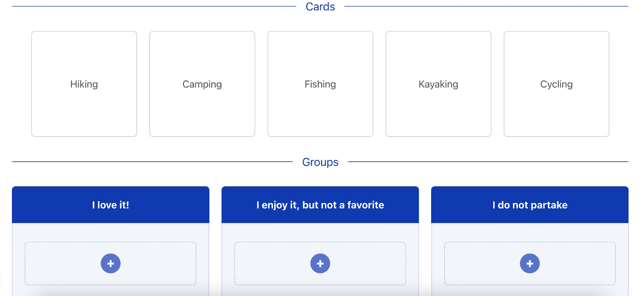The image size is (644, 296).
Task: Click the Cycling card
Action: pyautogui.click(x=556, y=84)
